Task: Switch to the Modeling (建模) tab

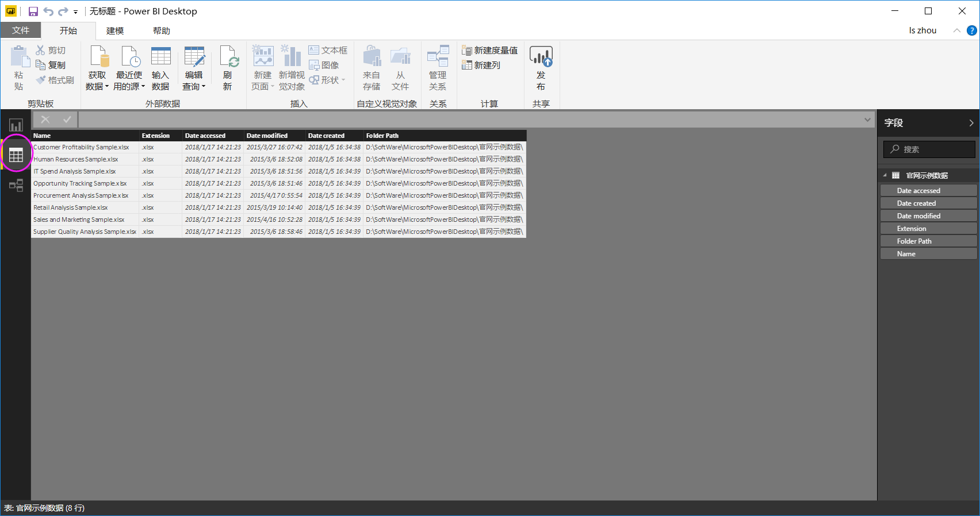Action: pyautogui.click(x=115, y=30)
